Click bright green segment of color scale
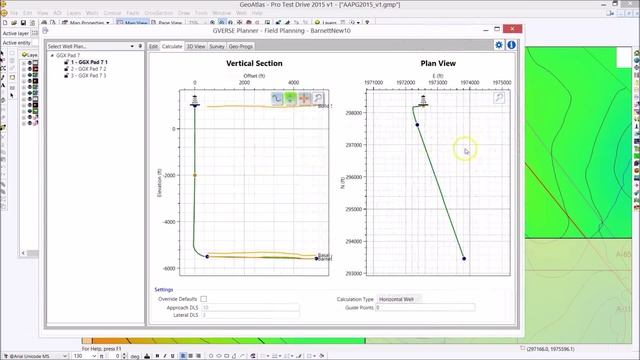The image size is (640, 360). 314,341
